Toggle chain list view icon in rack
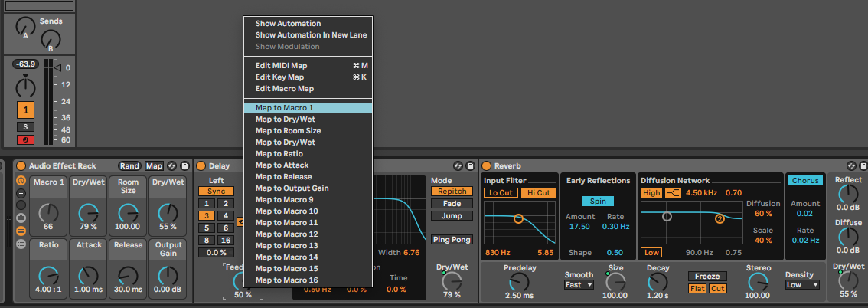The width and height of the screenshot is (868, 308). (x=21, y=243)
